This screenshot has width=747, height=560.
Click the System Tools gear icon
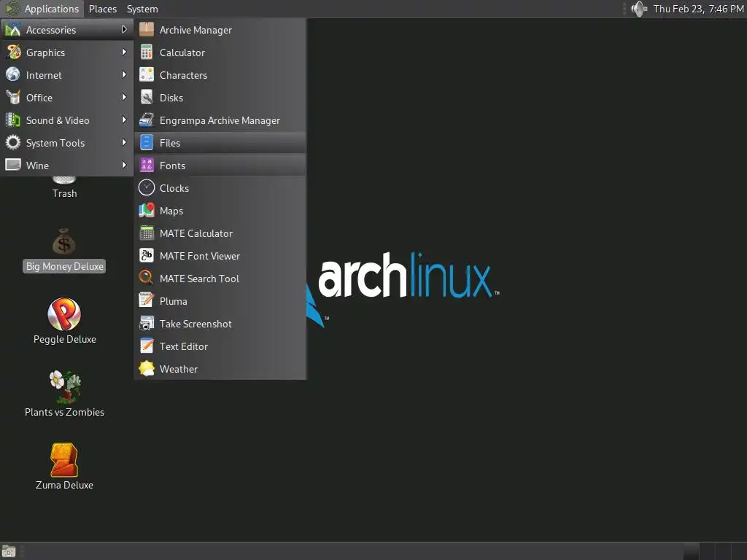(x=13, y=142)
